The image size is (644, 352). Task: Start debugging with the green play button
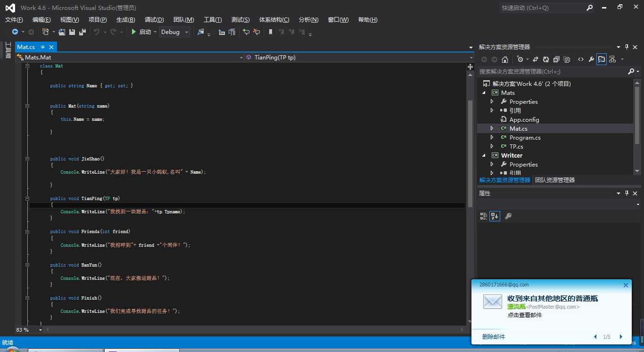(133, 32)
